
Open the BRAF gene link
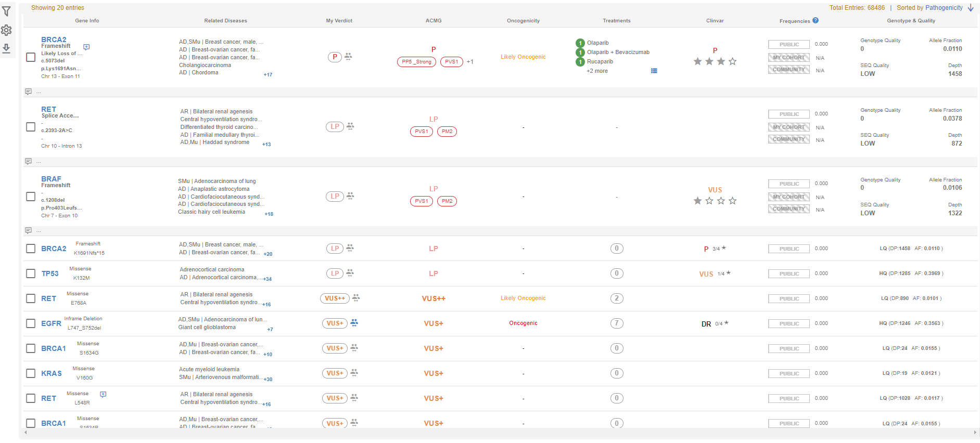pos(51,179)
